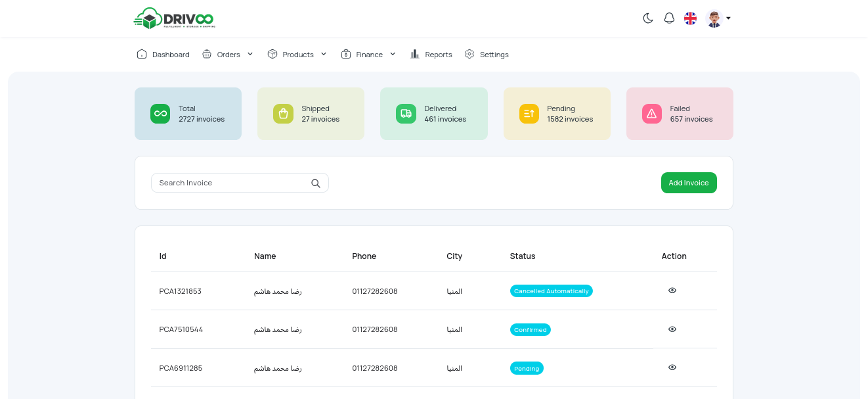Click the Products box icon
This screenshot has width=868, height=399.
pyautogui.click(x=272, y=54)
